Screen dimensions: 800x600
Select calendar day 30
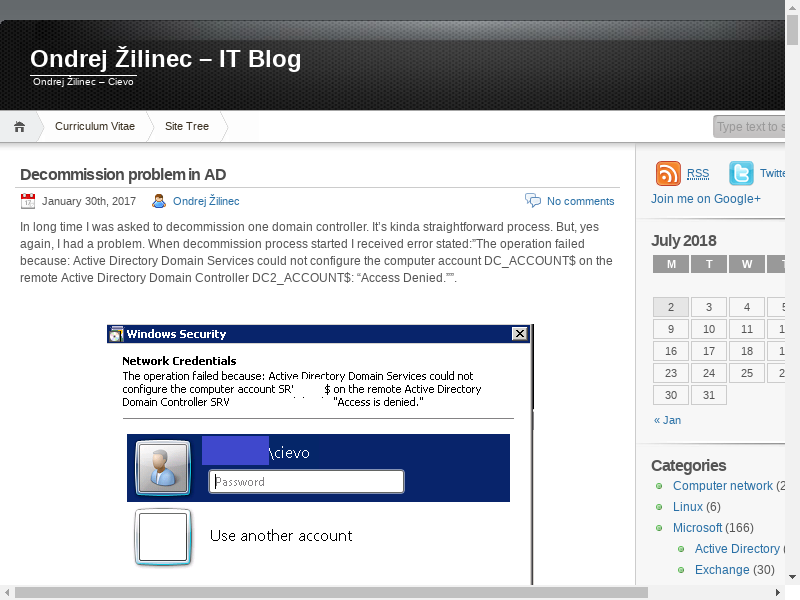click(x=671, y=395)
